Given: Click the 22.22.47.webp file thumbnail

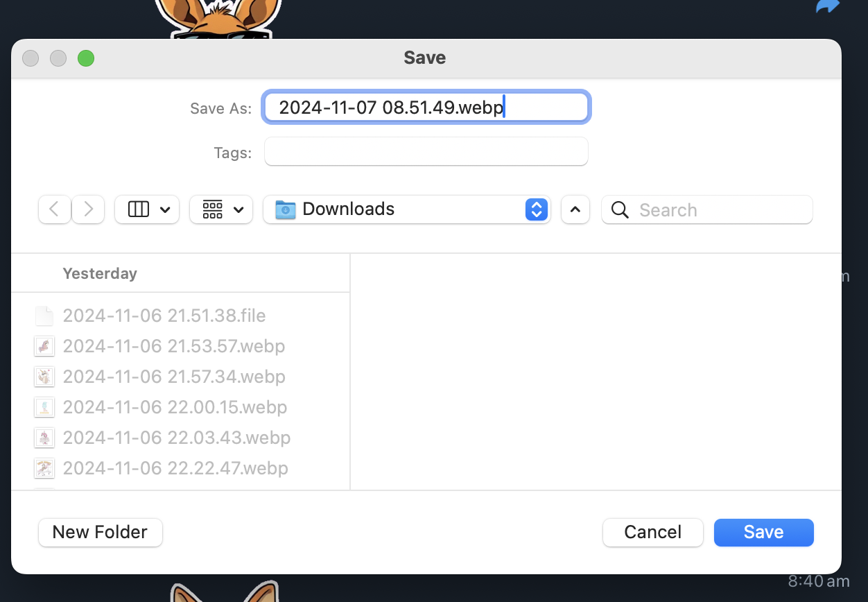Looking at the screenshot, I should click(44, 468).
